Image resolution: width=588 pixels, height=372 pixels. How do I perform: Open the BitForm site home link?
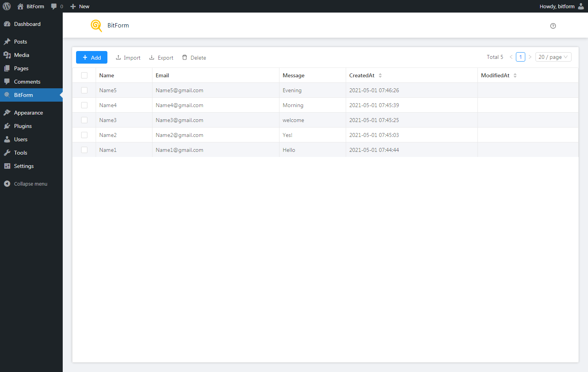pyautogui.click(x=31, y=6)
